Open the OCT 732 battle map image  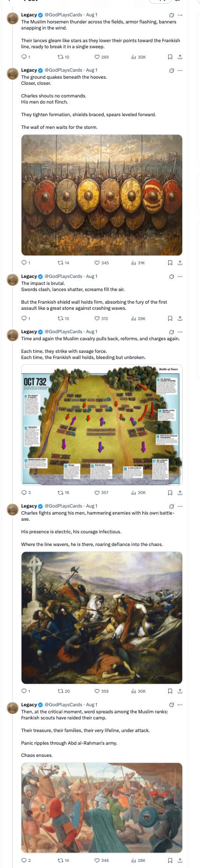pos(102,425)
